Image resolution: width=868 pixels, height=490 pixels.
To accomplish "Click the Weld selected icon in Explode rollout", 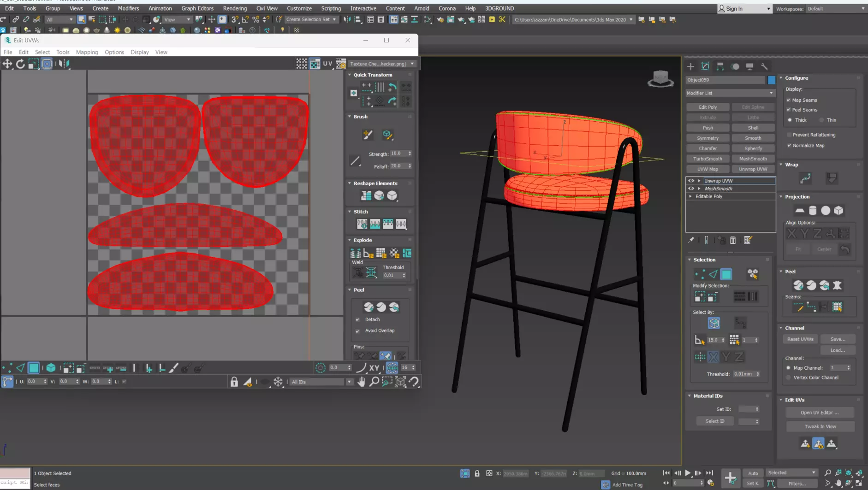I will tap(371, 272).
